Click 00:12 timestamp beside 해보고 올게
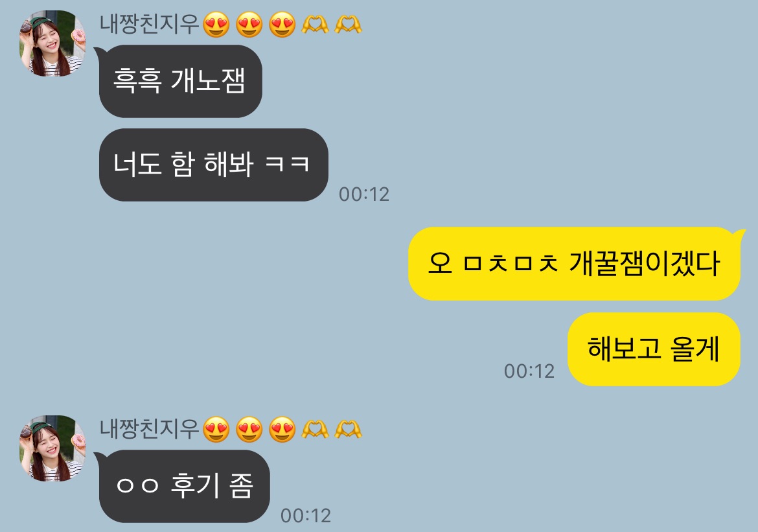This screenshot has width=758, height=532. (x=529, y=371)
